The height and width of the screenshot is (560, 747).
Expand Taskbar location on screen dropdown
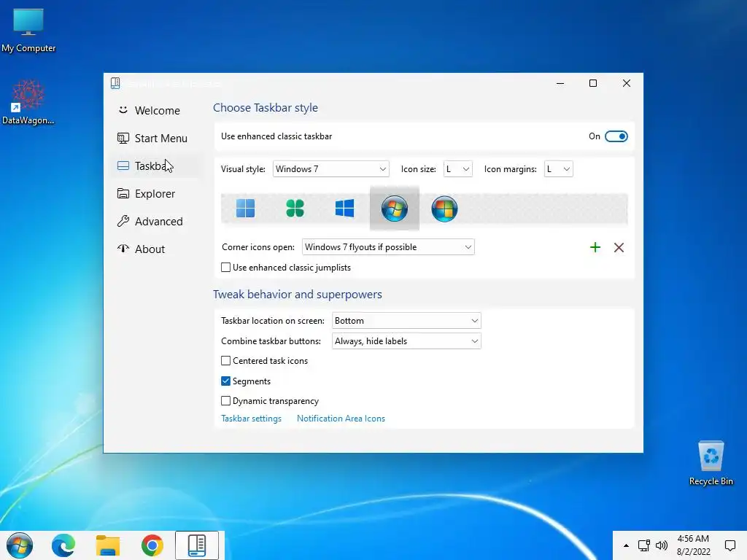[406, 321]
